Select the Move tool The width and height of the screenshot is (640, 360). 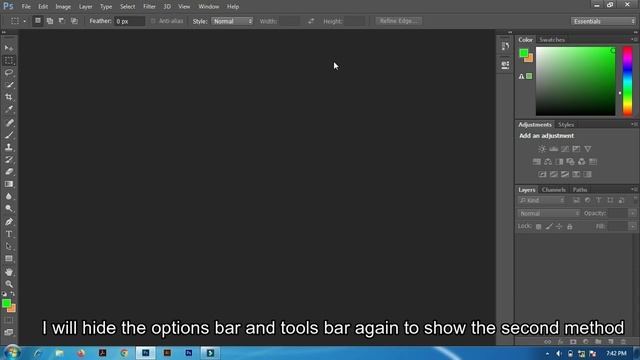[9, 48]
